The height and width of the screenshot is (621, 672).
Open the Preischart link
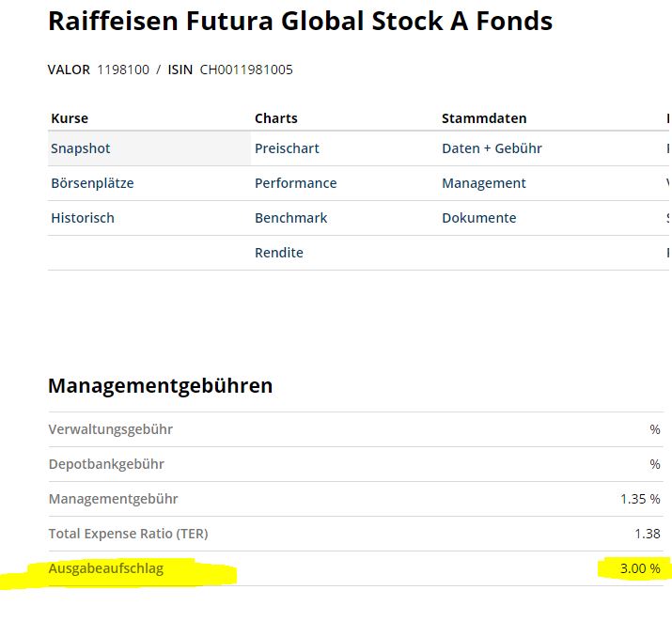(287, 148)
